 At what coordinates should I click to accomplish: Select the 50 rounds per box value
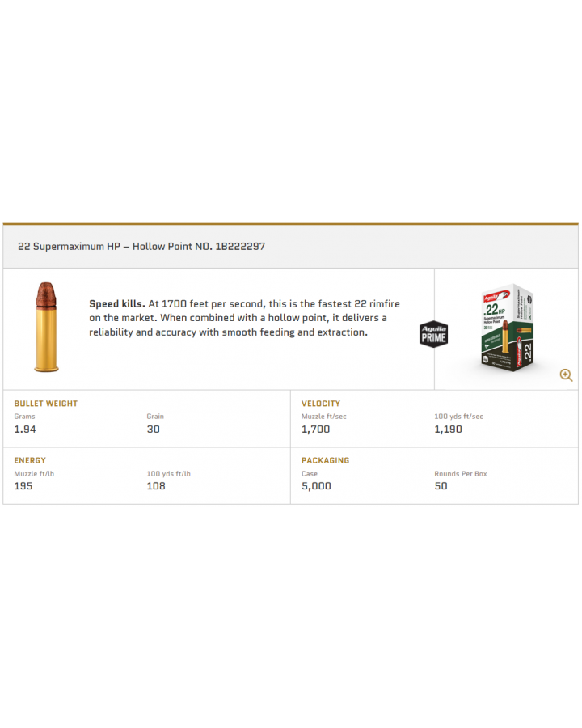(x=441, y=485)
